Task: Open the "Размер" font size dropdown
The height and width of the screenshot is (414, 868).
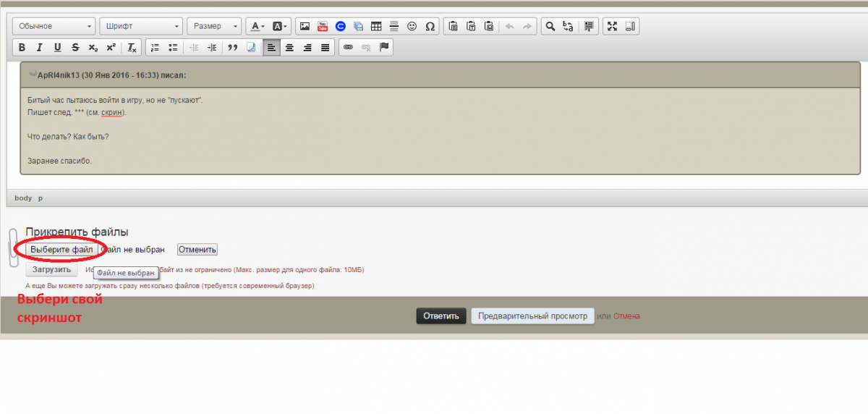Action: (x=214, y=27)
